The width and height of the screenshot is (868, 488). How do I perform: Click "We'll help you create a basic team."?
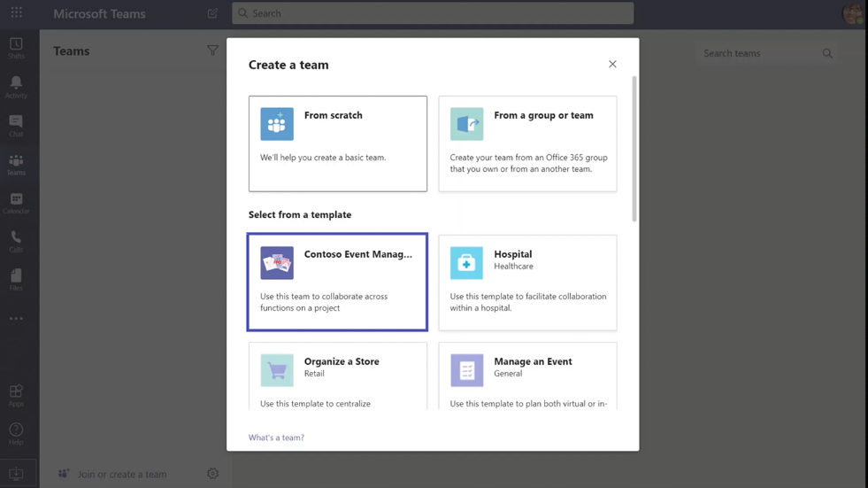(x=323, y=158)
